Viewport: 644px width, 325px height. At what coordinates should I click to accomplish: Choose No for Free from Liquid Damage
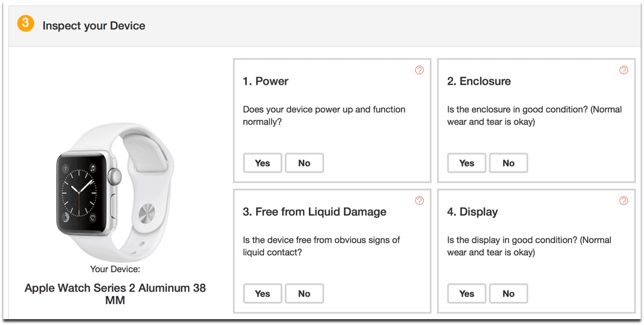coord(304,293)
